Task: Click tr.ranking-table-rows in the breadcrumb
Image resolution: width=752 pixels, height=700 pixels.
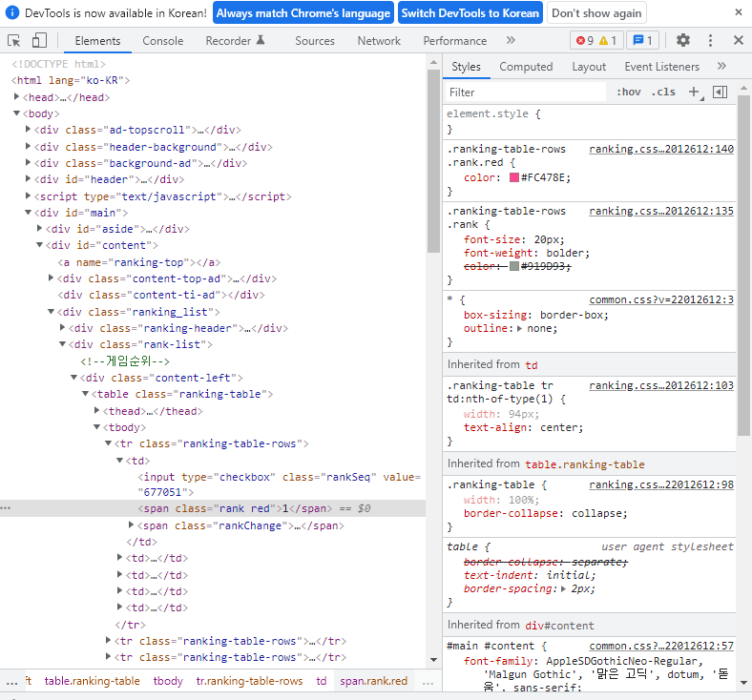Action: (249, 681)
